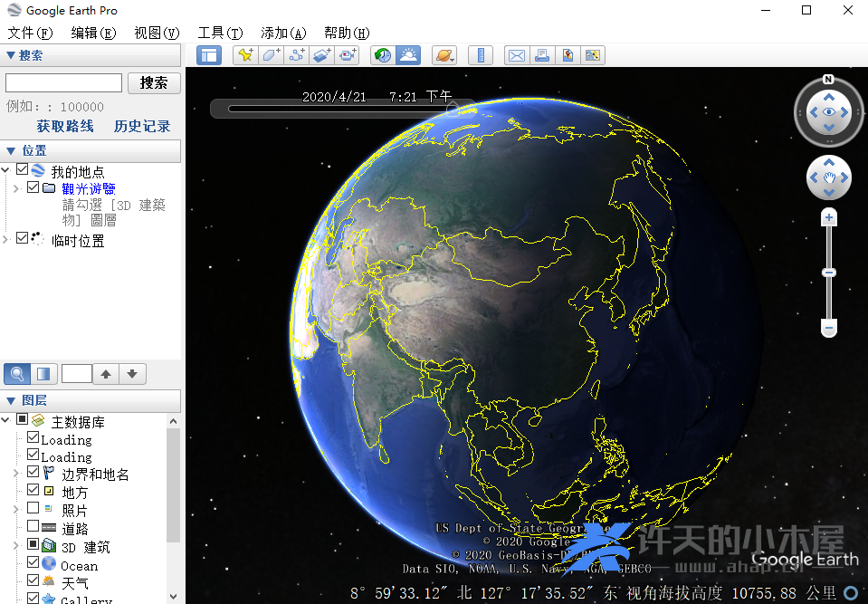The width and height of the screenshot is (868, 604).
Task: Move item up with the up arrow
Action: pyautogui.click(x=106, y=374)
